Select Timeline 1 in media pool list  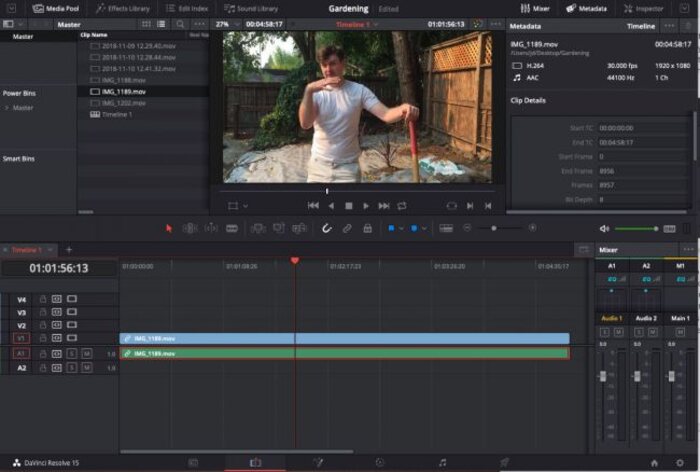143,114
